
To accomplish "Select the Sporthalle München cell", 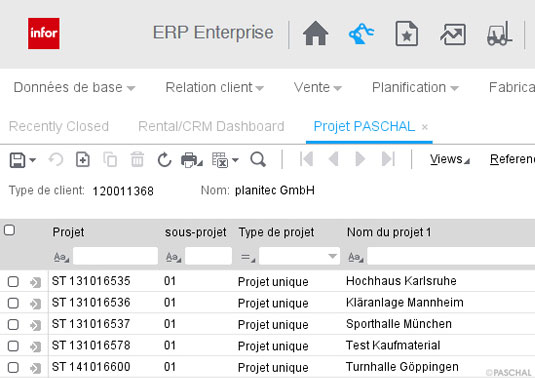I will 399,324.
